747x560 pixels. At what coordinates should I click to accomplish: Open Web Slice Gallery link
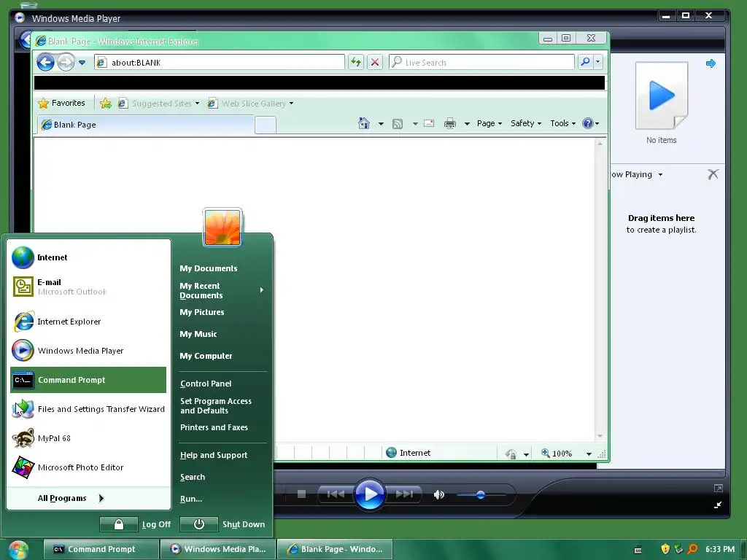click(x=251, y=104)
